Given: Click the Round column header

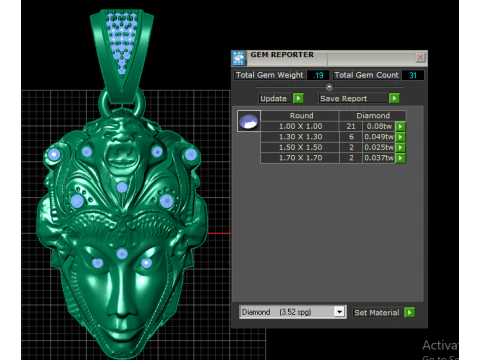Looking at the screenshot, I should coord(301,116).
